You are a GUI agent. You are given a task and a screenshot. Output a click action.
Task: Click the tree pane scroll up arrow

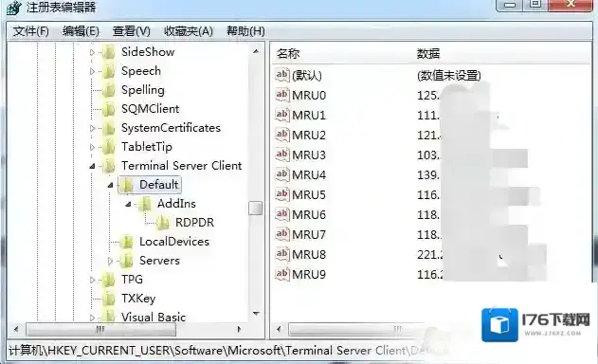[x=256, y=51]
